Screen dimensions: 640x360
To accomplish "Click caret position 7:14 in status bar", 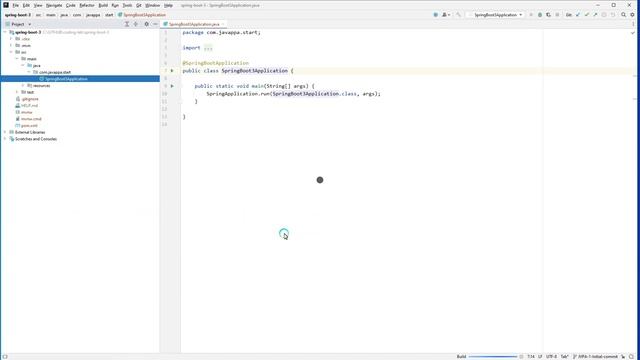I will click(531, 356).
